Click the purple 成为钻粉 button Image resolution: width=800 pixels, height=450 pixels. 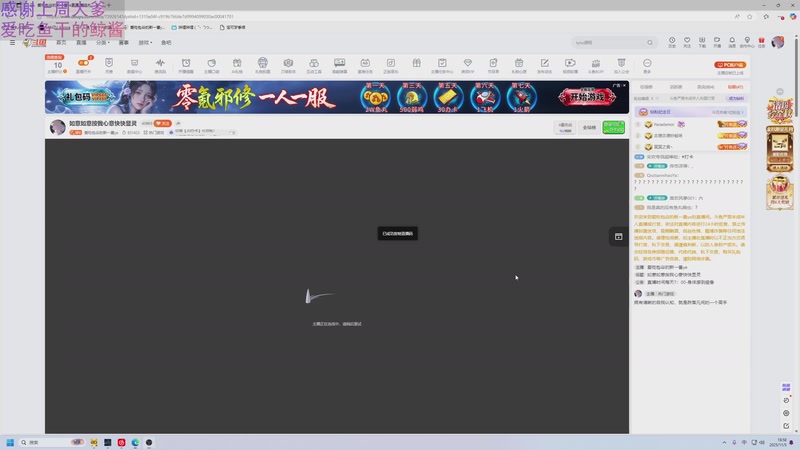[x=736, y=98]
